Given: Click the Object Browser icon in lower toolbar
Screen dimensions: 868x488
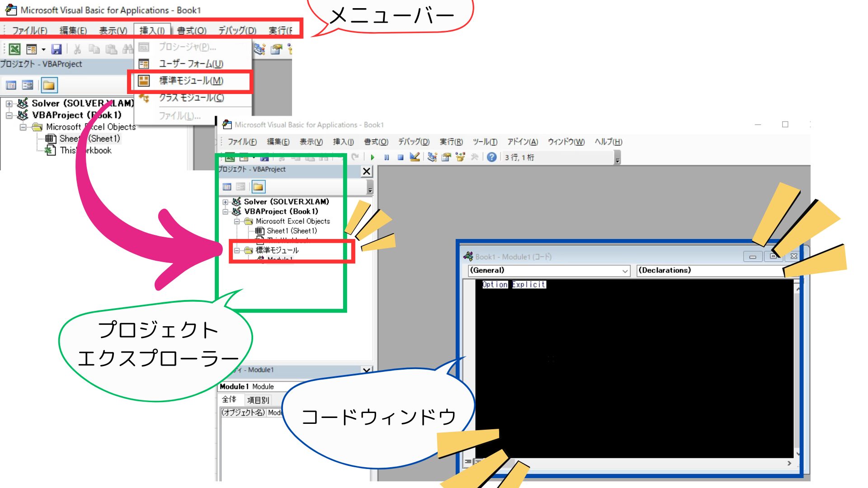Looking at the screenshot, I should [x=461, y=157].
